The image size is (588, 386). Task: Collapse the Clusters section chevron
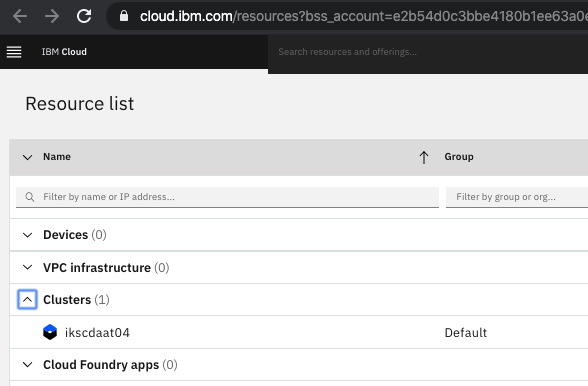pos(27,299)
